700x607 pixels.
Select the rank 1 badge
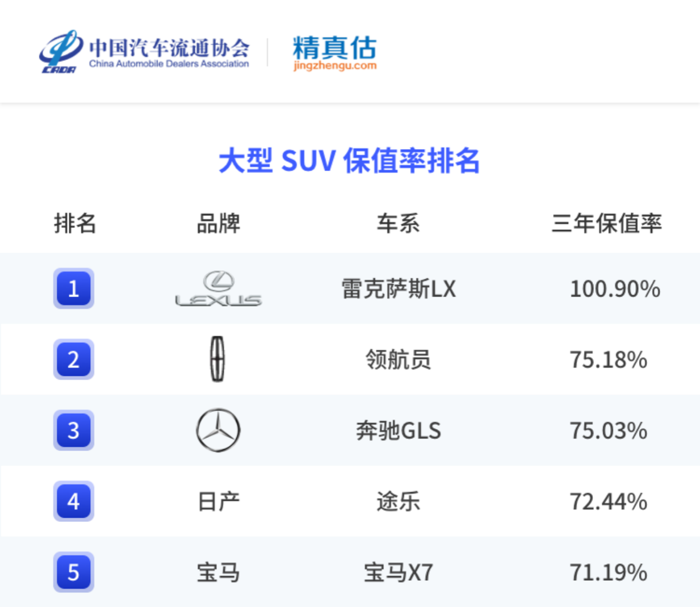[x=74, y=288]
